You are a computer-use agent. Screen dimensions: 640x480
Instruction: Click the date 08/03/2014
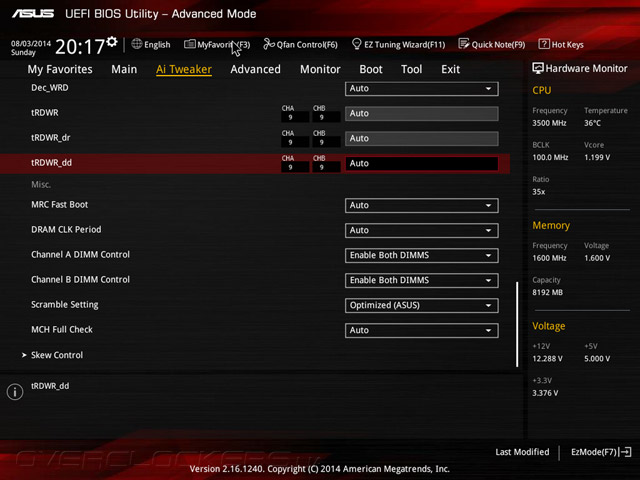(31, 43)
